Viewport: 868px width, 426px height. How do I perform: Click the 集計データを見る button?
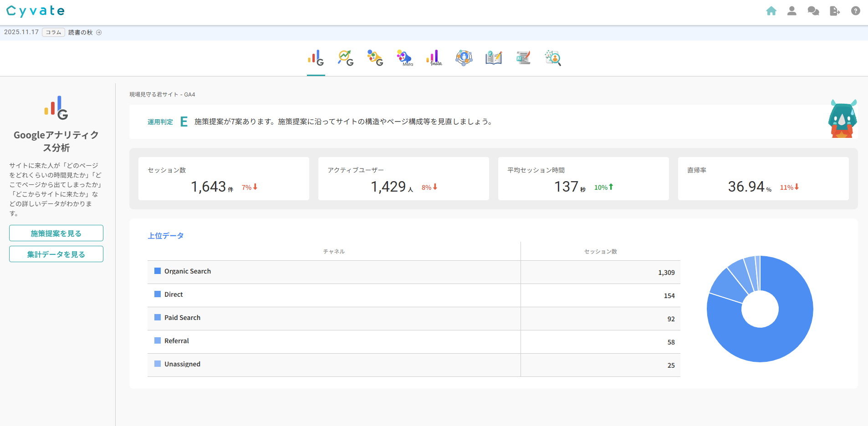(56, 254)
